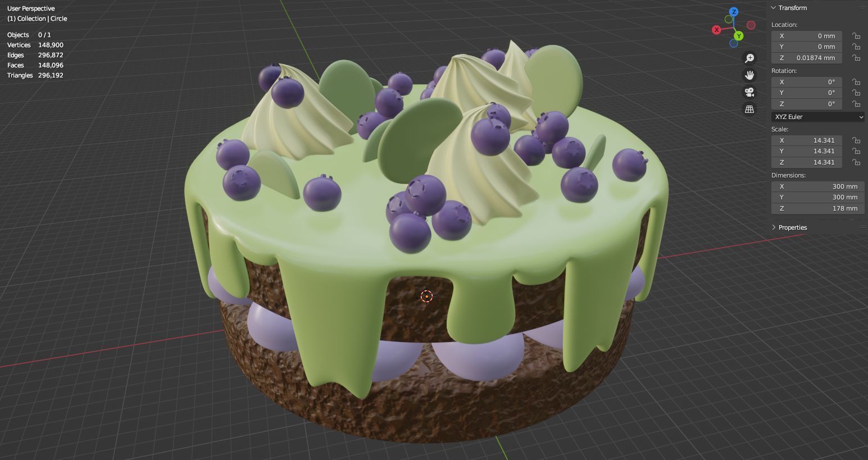
Task: Lock the Rotation X value
Action: pyautogui.click(x=856, y=82)
